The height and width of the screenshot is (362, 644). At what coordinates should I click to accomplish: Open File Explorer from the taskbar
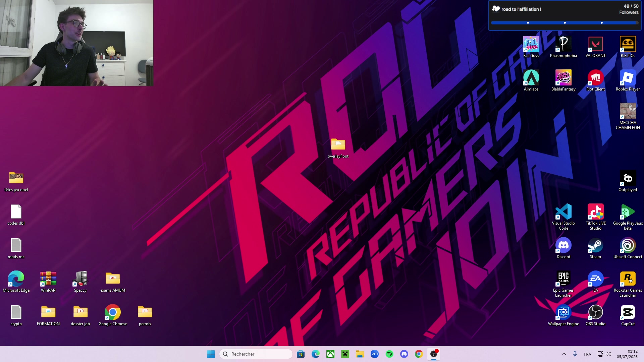pos(360,354)
